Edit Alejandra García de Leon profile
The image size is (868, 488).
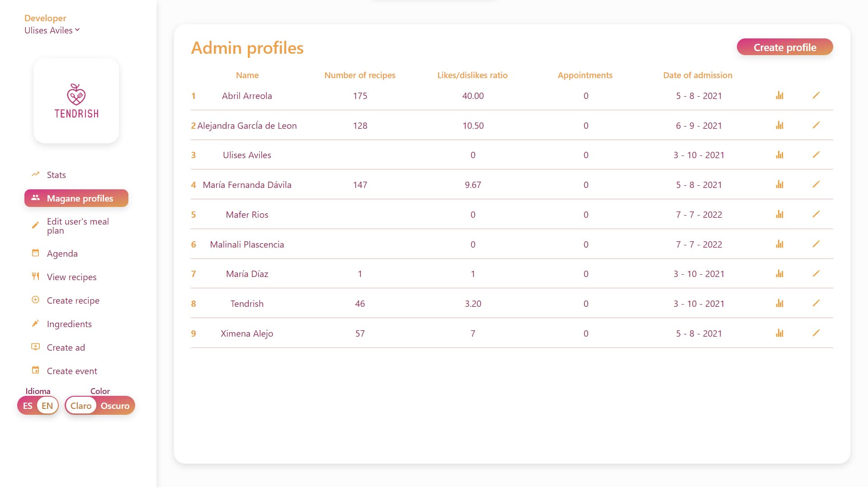(x=816, y=125)
